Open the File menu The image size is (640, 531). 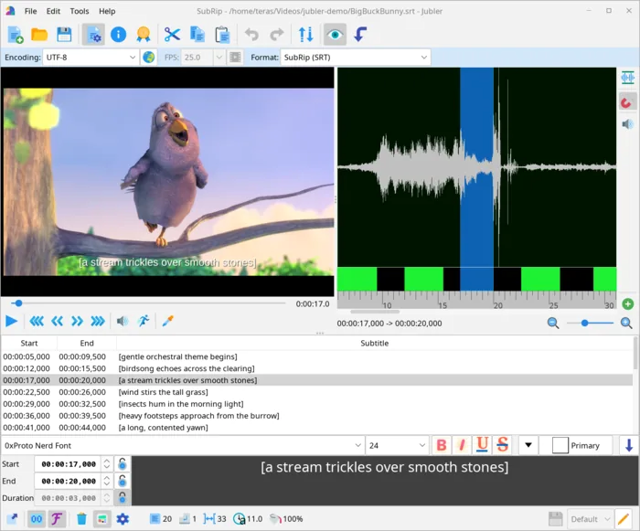pyautogui.click(x=31, y=11)
